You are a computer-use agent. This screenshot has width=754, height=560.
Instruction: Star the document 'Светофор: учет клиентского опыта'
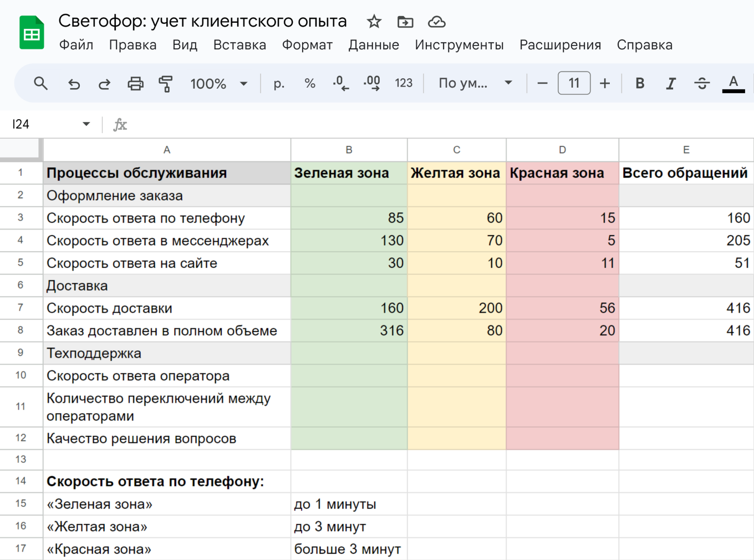click(374, 21)
